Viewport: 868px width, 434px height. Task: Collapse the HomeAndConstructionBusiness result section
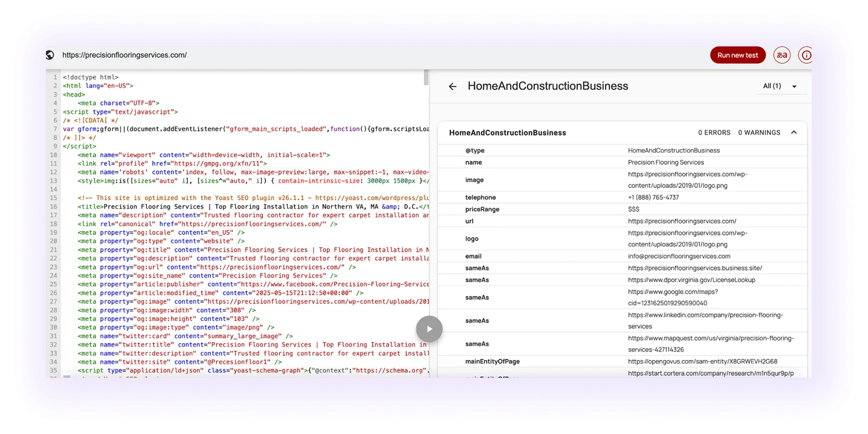coord(794,132)
